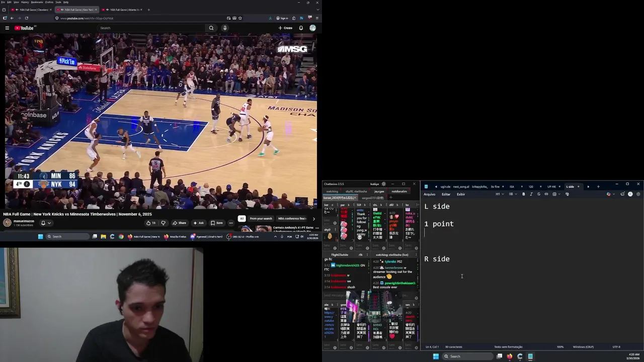644x362 pixels.
Task: Click the YouTube logo
Action: coord(24,28)
